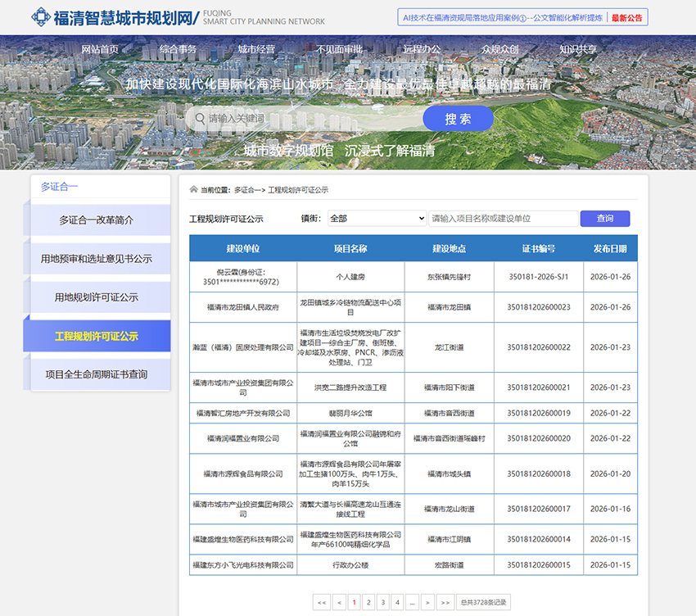Open the AI技术 announcement link at top
Image resolution: width=696 pixels, height=616 pixels.
coord(501,17)
